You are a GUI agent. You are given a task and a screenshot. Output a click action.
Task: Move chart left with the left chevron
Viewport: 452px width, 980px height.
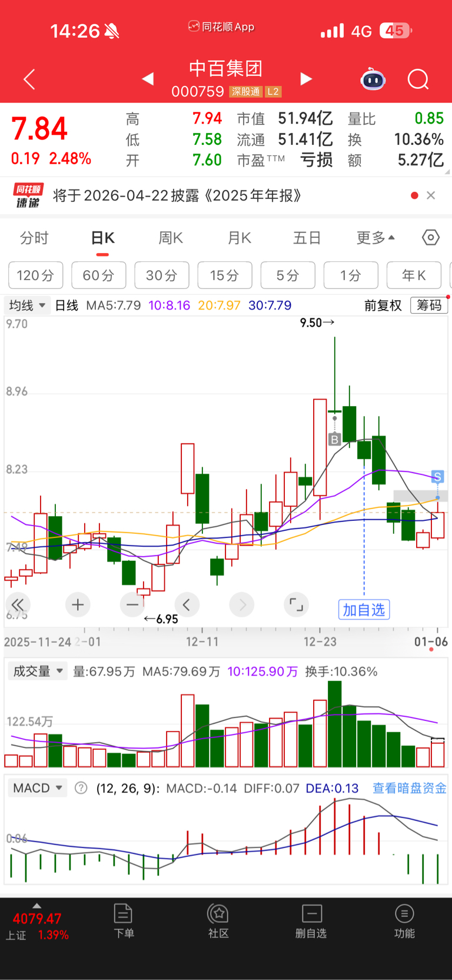click(187, 604)
